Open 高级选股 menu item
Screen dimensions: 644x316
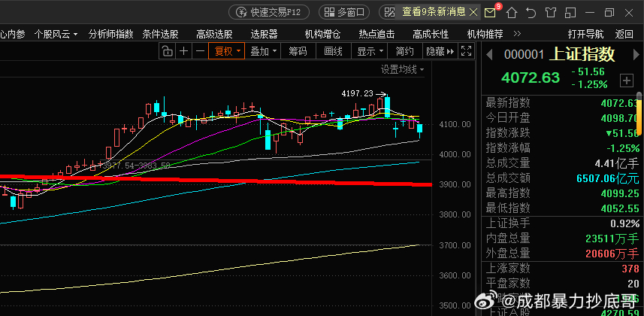pos(214,34)
